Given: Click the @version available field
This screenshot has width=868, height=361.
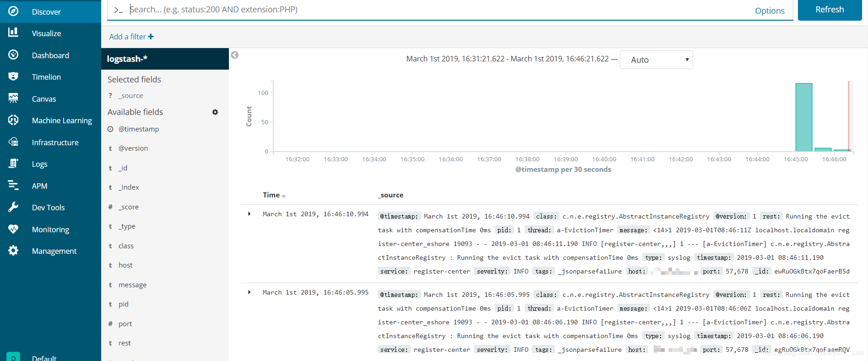Looking at the screenshot, I should tap(133, 148).
